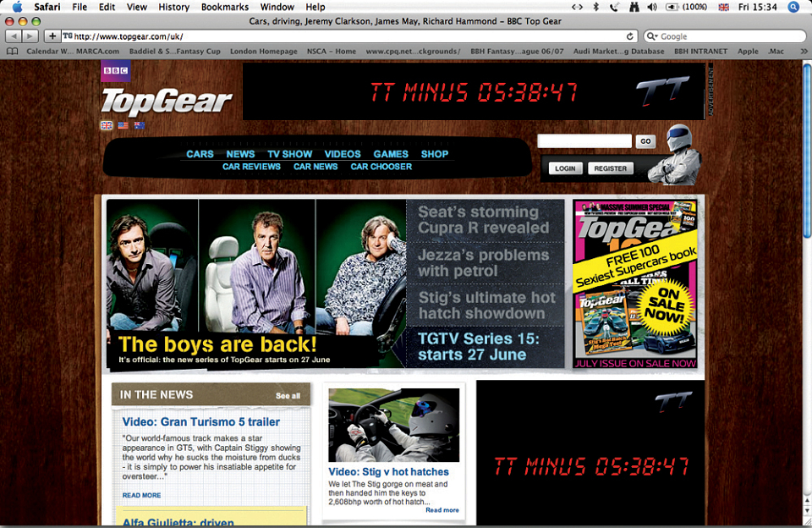The image size is (812, 528).
Task: Open the London Homepage bookmark
Action: pos(264,52)
